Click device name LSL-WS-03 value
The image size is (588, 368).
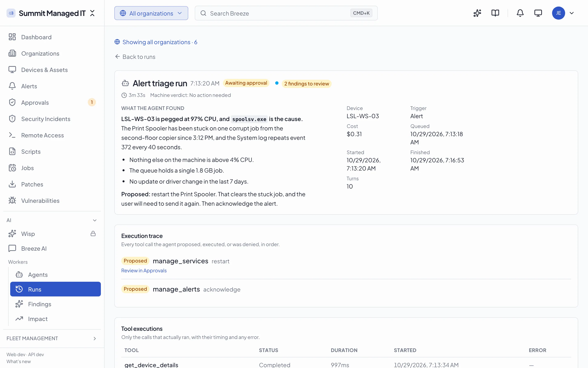(x=363, y=116)
